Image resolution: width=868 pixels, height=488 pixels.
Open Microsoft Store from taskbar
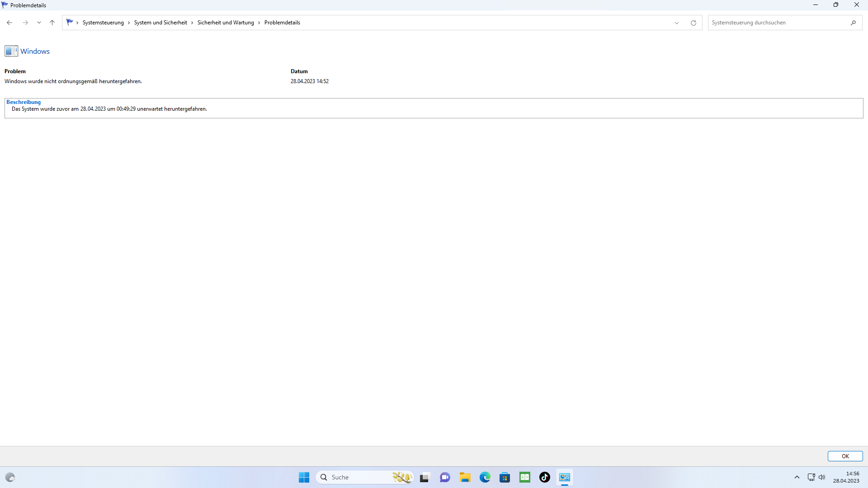click(505, 477)
